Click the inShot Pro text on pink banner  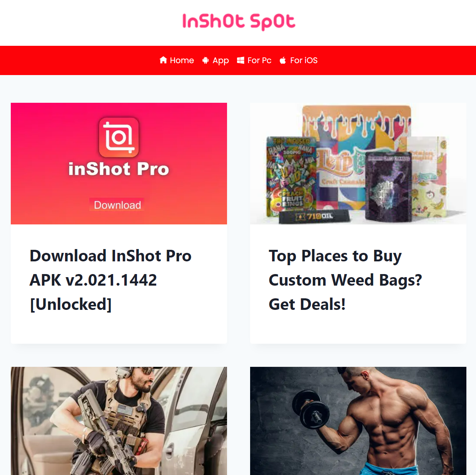pos(119,169)
